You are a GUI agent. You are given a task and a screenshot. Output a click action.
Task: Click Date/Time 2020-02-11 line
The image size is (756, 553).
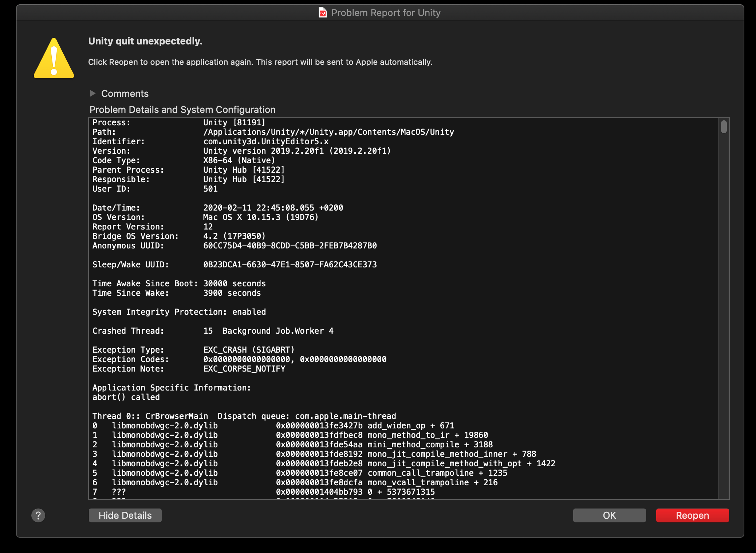[217, 208]
